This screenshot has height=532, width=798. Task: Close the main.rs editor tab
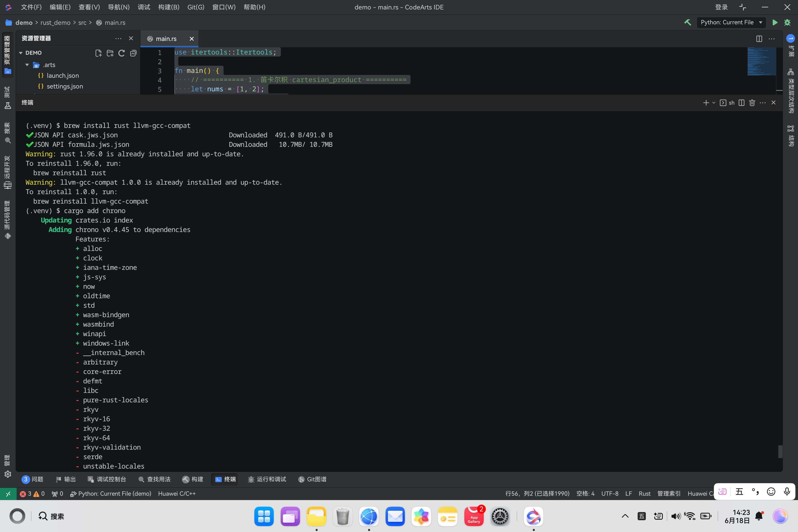coord(192,39)
